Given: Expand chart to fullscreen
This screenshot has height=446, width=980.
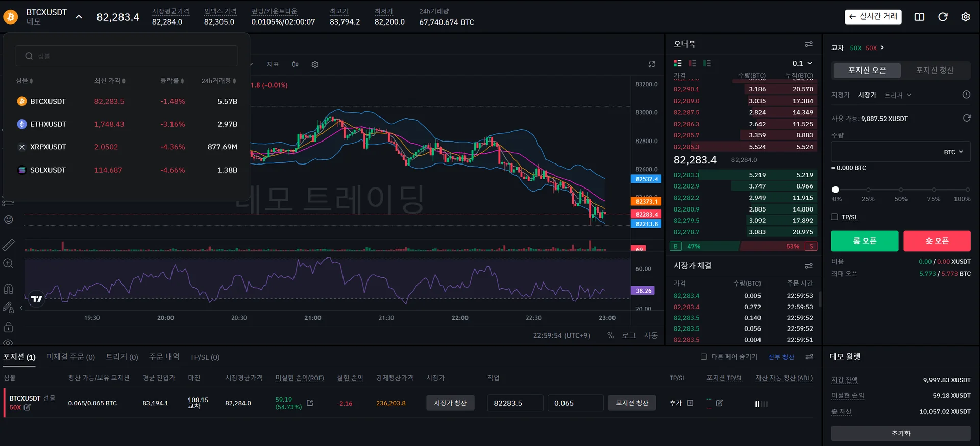Looking at the screenshot, I should (652, 64).
